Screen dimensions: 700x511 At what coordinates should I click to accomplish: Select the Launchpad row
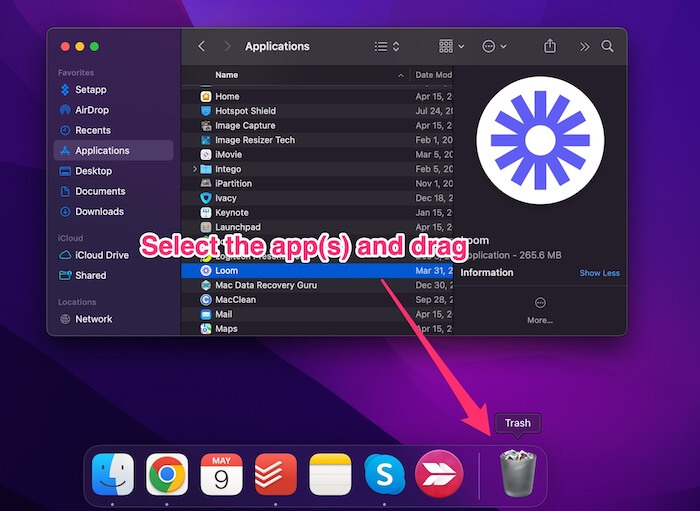coord(317,227)
